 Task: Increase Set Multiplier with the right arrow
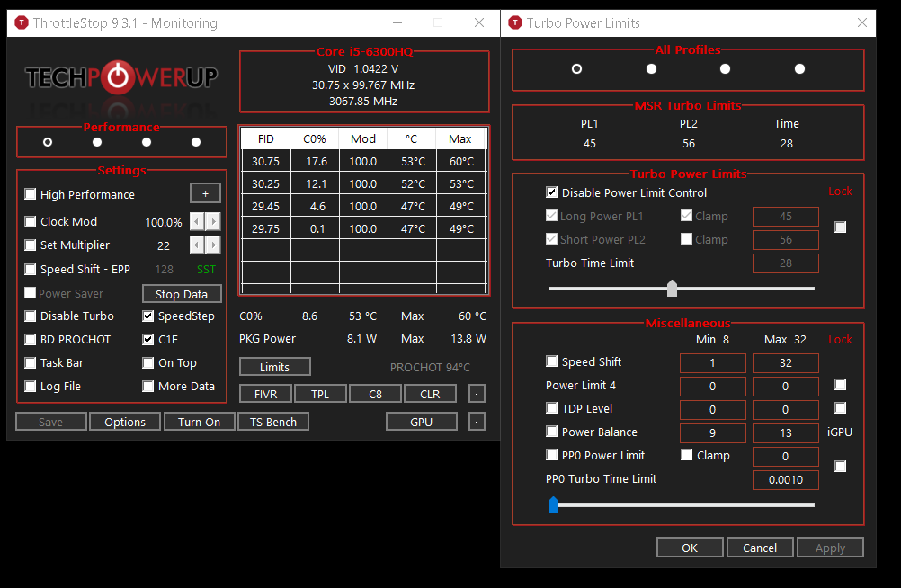[x=213, y=245]
